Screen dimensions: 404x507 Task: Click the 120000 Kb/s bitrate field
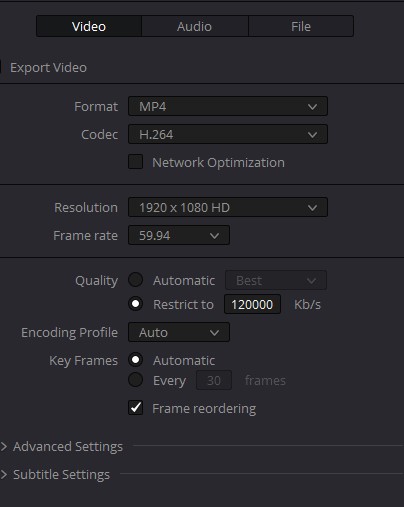(x=252, y=304)
